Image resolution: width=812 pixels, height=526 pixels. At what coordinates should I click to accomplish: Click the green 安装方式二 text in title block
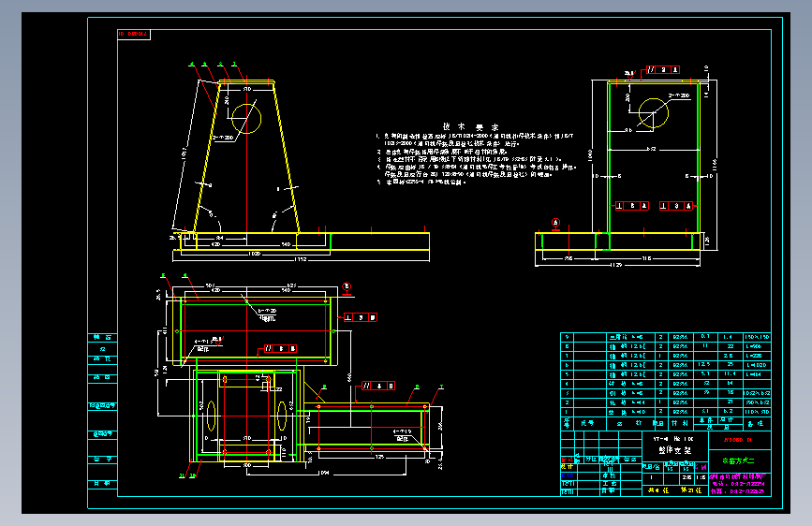point(738,460)
